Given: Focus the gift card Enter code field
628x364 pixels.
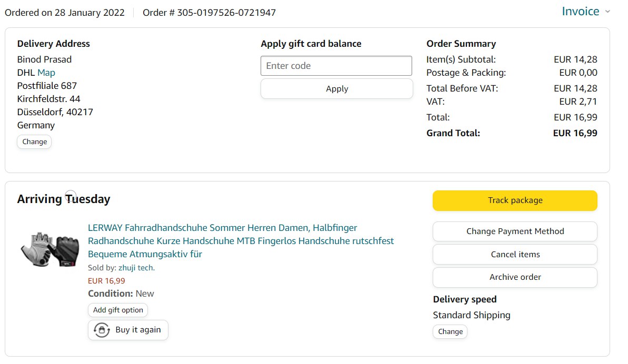Looking at the screenshot, I should 336,66.
